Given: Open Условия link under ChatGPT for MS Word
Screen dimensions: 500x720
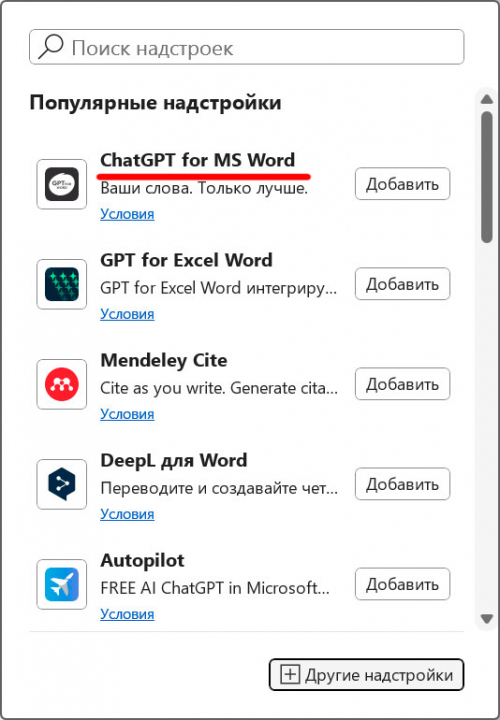Looking at the screenshot, I should 127,214.
